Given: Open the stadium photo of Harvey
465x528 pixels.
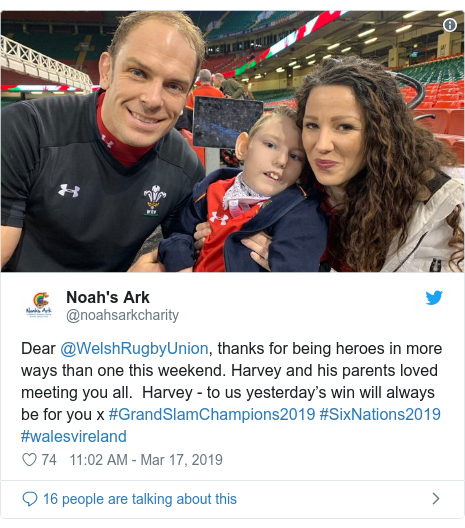Looking at the screenshot, I should (232, 141).
